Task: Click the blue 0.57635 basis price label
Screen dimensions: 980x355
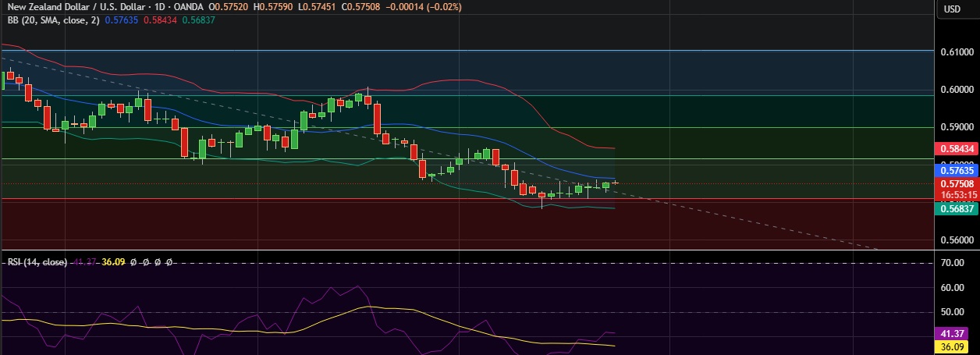Action: click(955, 169)
